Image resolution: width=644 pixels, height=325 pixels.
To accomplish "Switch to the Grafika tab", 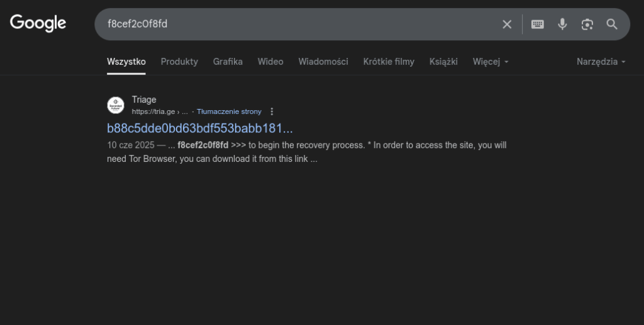I will tap(228, 62).
